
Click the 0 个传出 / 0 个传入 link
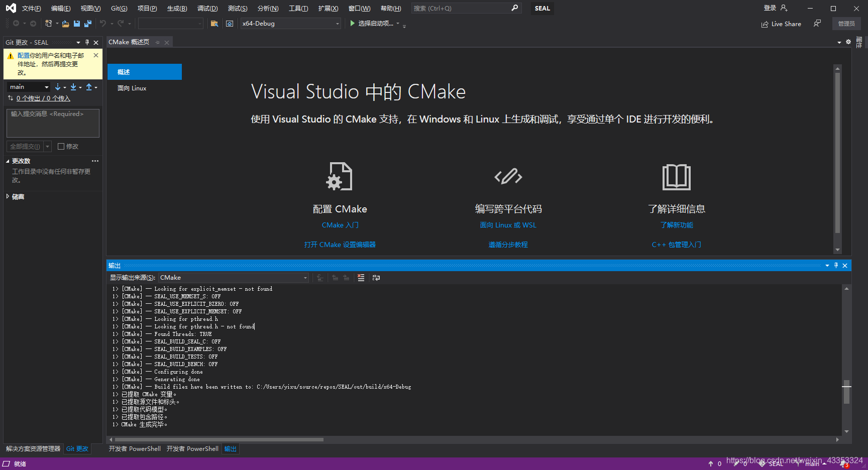(x=43, y=98)
